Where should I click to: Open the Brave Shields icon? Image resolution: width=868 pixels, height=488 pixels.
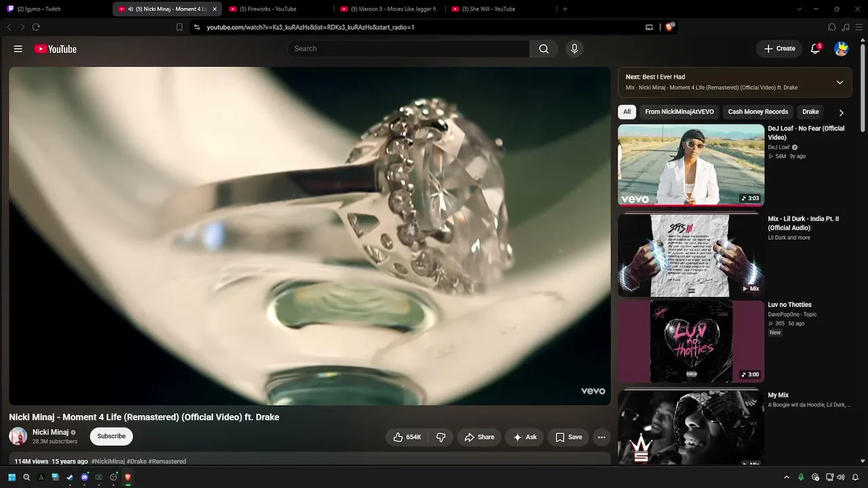pyautogui.click(x=670, y=27)
